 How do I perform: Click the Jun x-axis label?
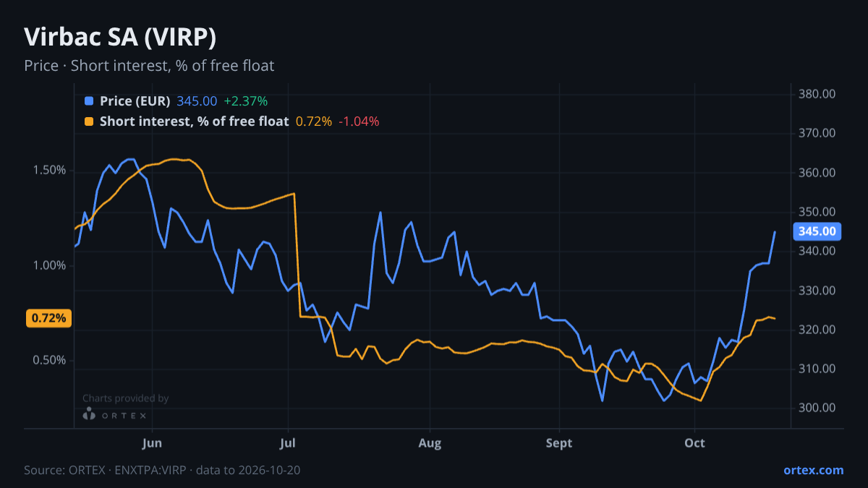152,442
